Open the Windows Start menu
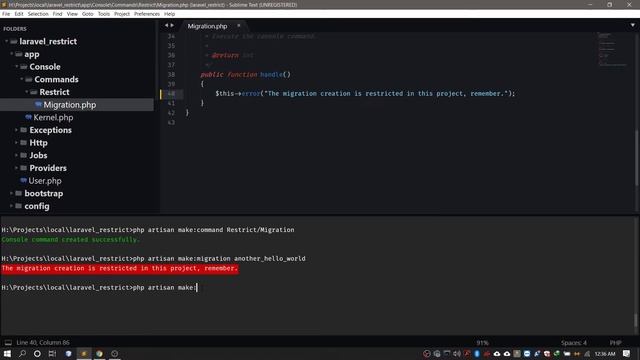The width and height of the screenshot is (640, 360). (7, 353)
